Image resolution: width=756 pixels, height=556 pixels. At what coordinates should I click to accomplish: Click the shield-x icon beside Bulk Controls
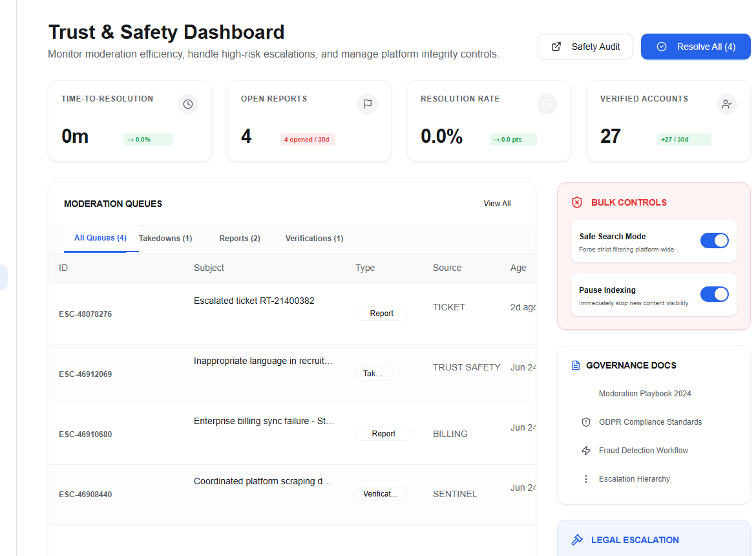(576, 202)
